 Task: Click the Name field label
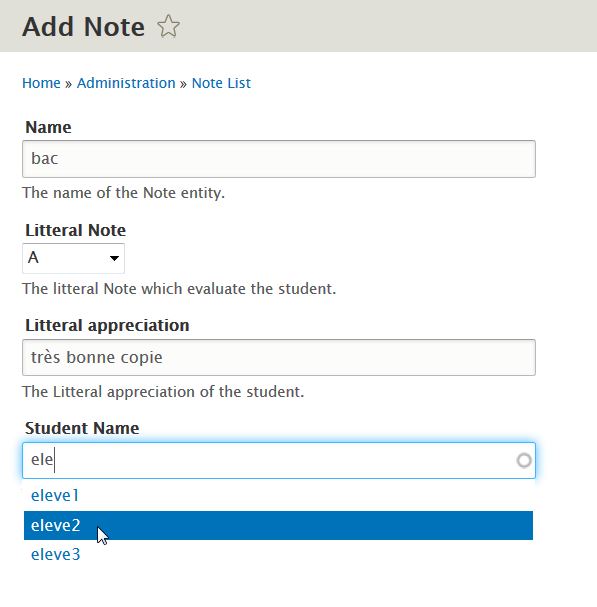click(x=48, y=127)
